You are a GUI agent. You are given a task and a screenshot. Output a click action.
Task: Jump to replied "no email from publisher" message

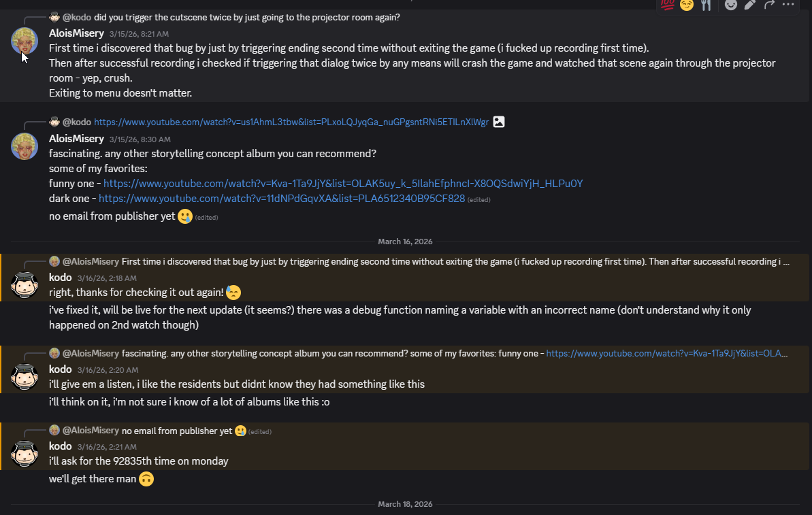[x=177, y=431]
